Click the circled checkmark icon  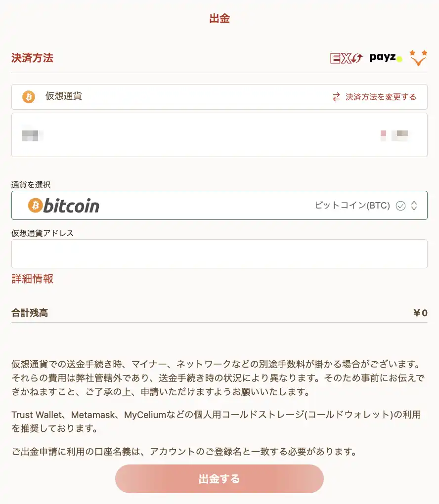tap(400, 206)
